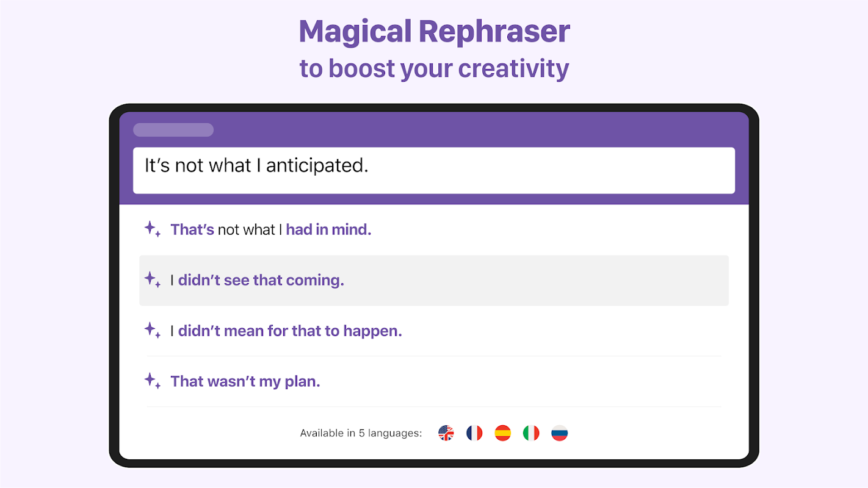Click the word "anticipated" in the input box
This screenshot has height=488, width=868.
coord(317,166)
